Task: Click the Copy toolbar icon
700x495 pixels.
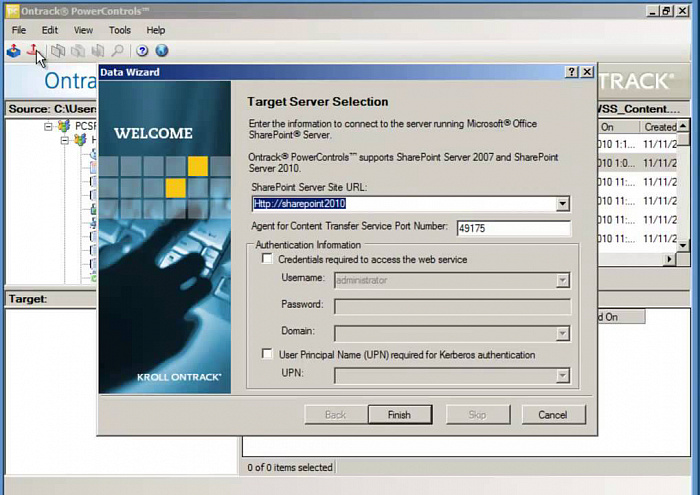Action: [58, 51]
